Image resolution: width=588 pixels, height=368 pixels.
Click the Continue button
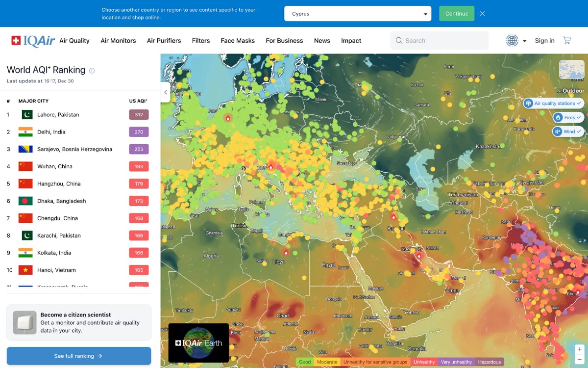457,14
